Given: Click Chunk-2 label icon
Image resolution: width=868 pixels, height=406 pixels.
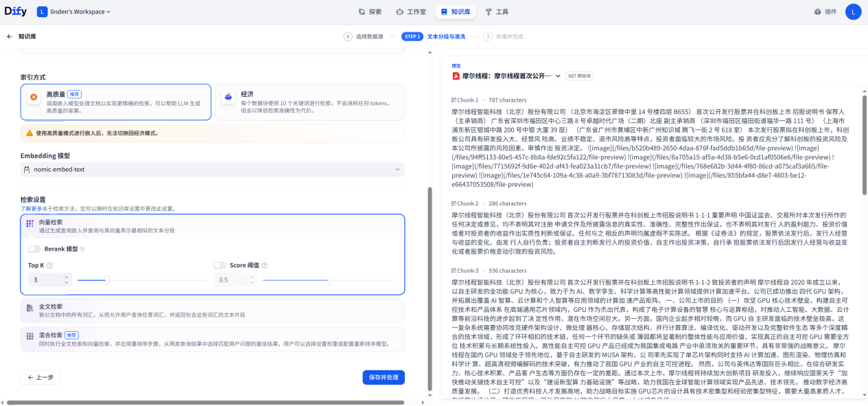Looking at the screenshot, I should [x=454, y=203].
